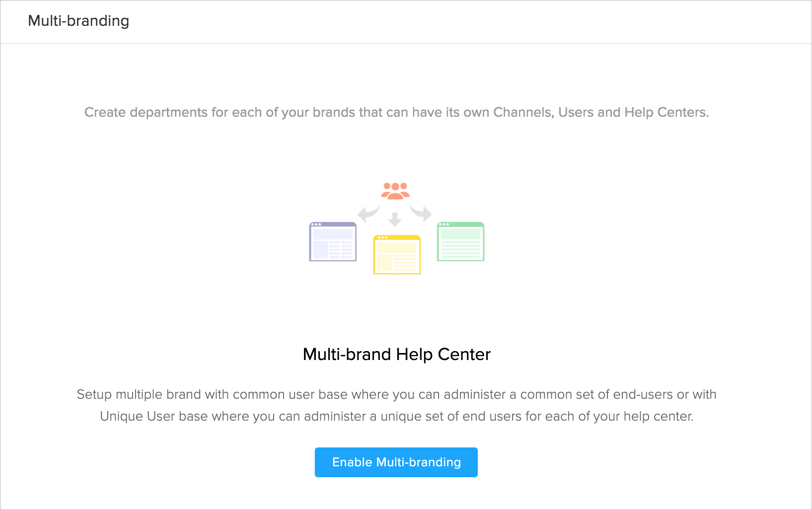This screenshot has width=812, height=510.
Task: Click the striped lines inside the green window
Action: [460, 250]
